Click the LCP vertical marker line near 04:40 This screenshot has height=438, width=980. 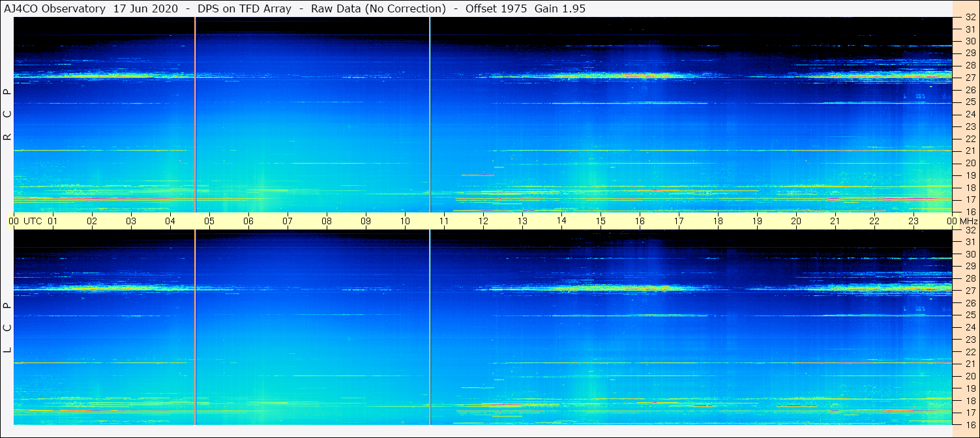point(195,328)
